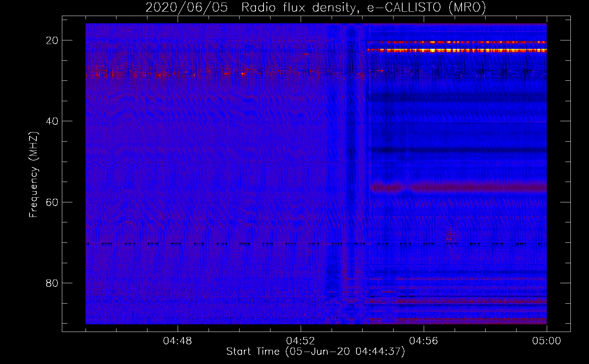Click the bright yellow emission band near 22 MHz

click(x=457, y=50)
